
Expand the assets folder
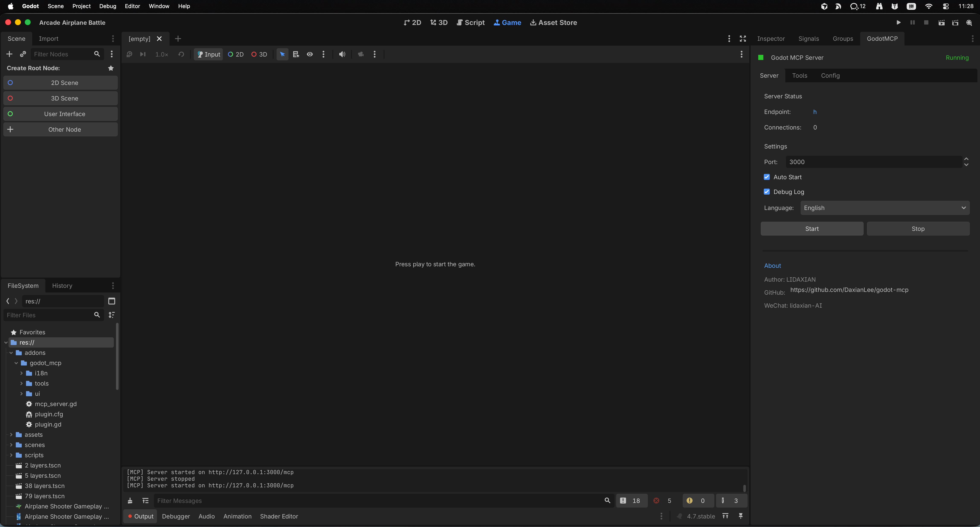pos(11,434)
